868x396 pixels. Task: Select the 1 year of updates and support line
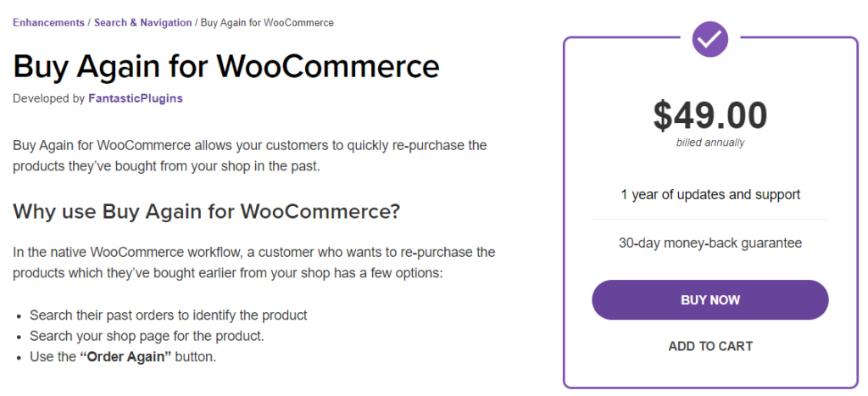coord(710,195)
